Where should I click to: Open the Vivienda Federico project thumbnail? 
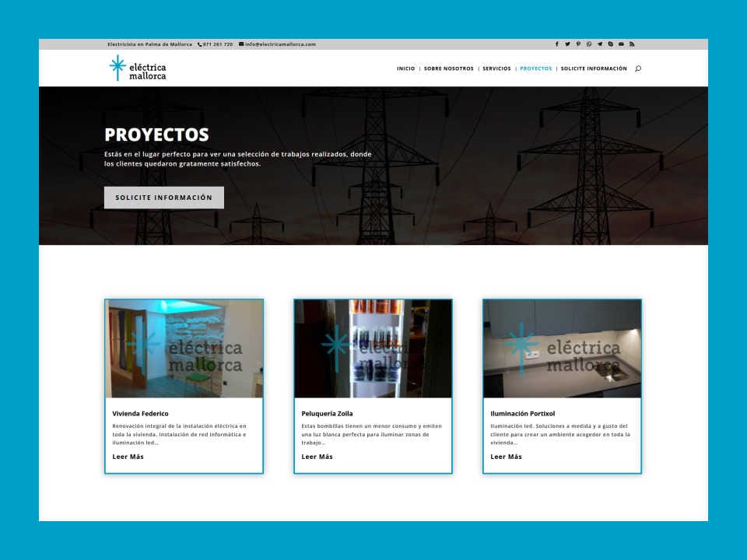coord(184,348)
